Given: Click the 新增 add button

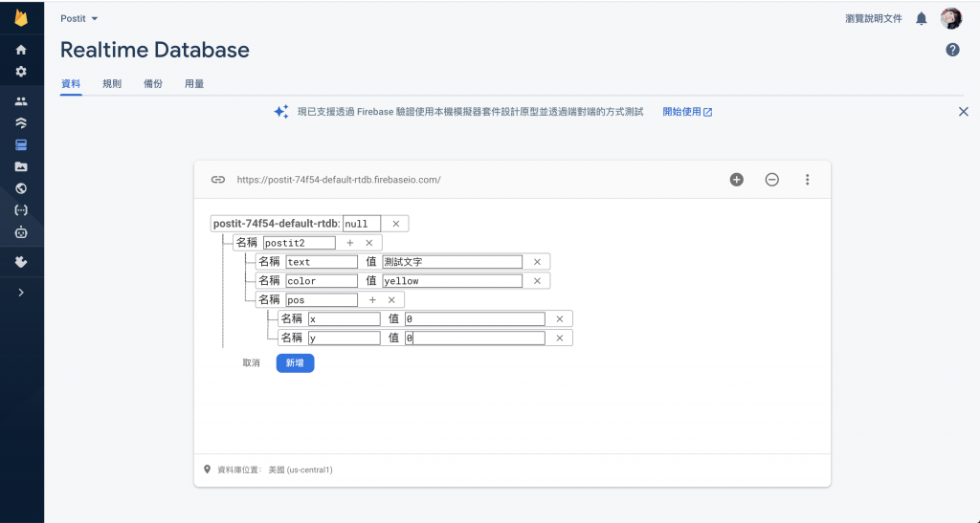Looking at the screenshot, I should [295, 362].
